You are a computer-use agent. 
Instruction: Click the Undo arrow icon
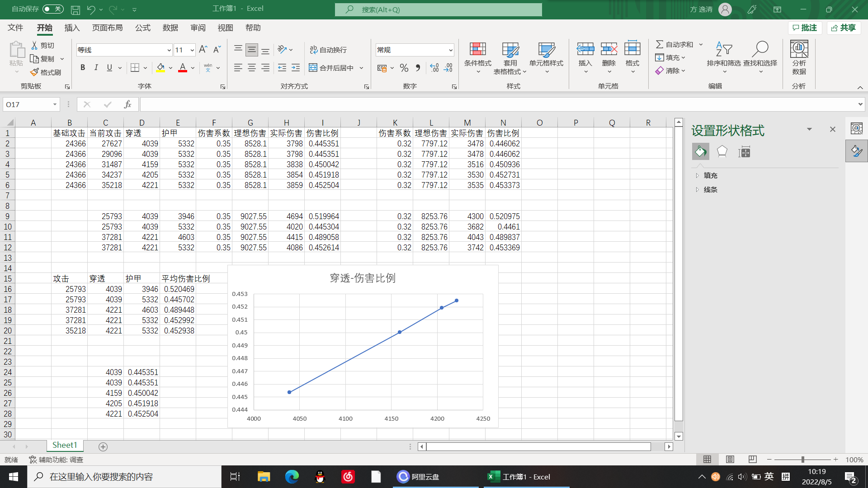click(91, 9)
